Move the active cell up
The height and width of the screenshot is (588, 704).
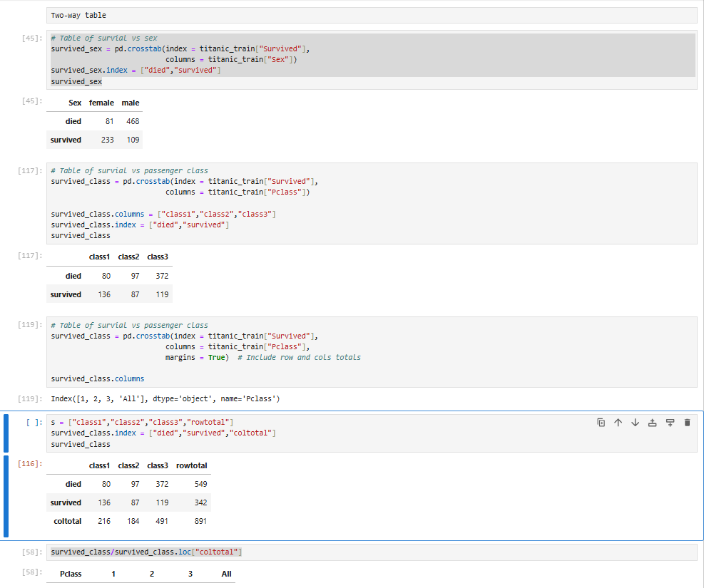pos(618,423)
